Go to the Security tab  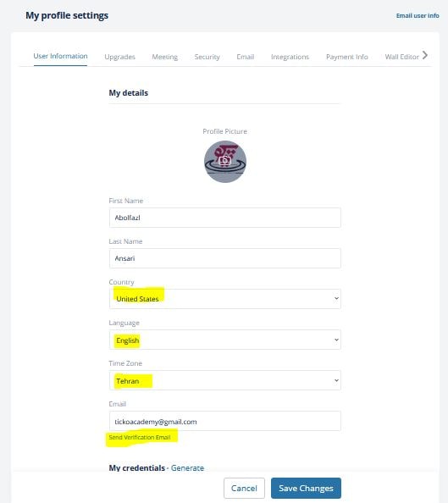(x=207, y=57)
